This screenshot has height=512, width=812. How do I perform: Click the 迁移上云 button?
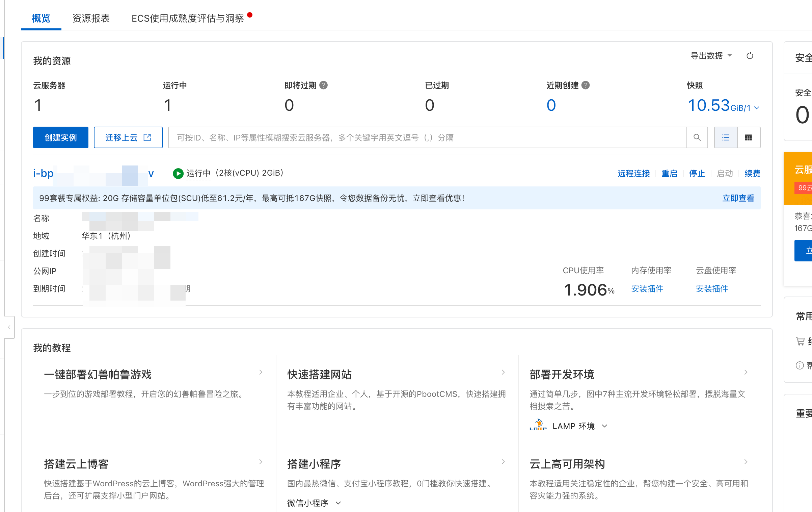click(x=128, y=137)
